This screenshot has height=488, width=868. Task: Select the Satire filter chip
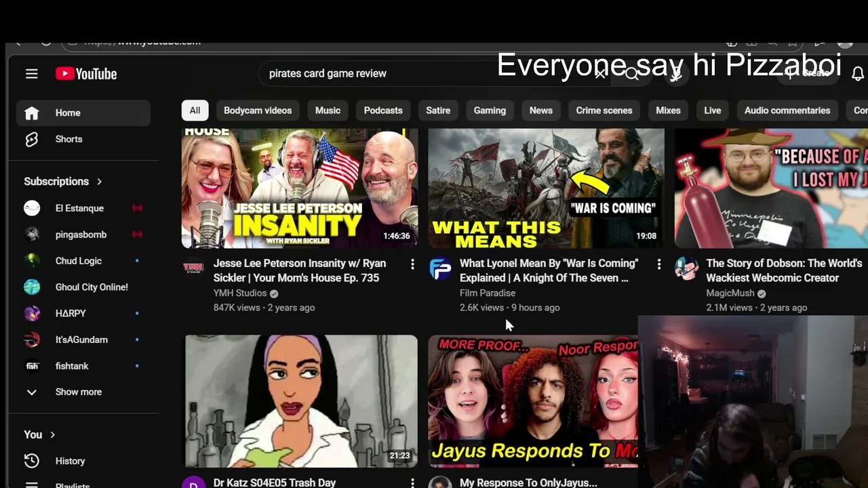tap(438, 110)
